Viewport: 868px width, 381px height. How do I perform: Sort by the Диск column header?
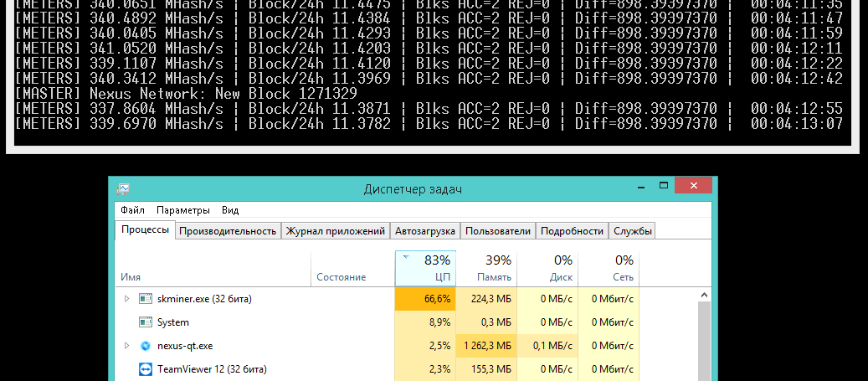click(x=547, y=269)
